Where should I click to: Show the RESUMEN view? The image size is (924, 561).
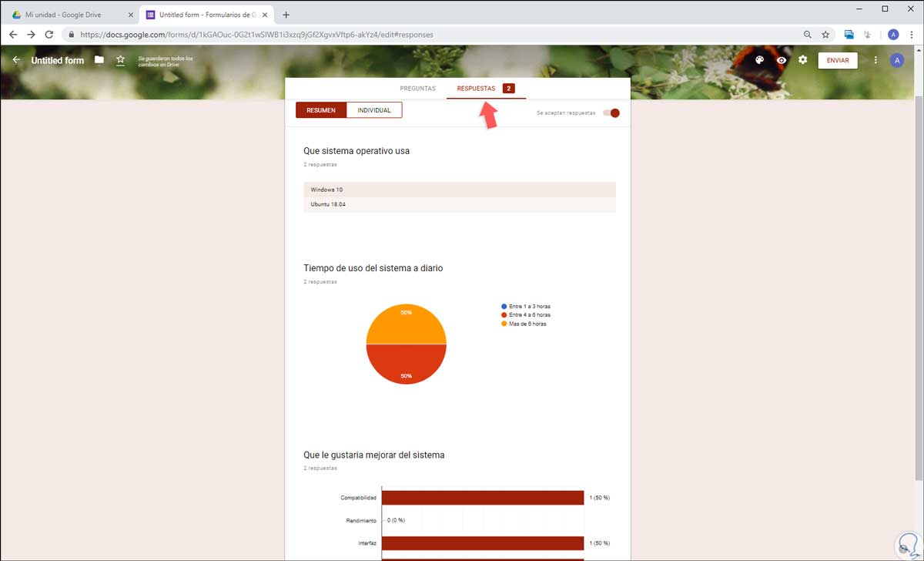[321, 110]
